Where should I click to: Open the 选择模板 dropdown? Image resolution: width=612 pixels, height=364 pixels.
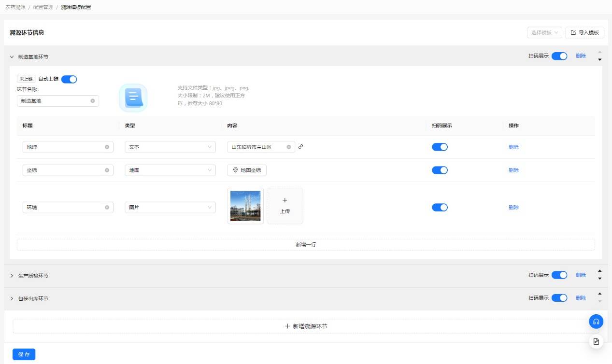pyautogui.click(x=544, y=32)
